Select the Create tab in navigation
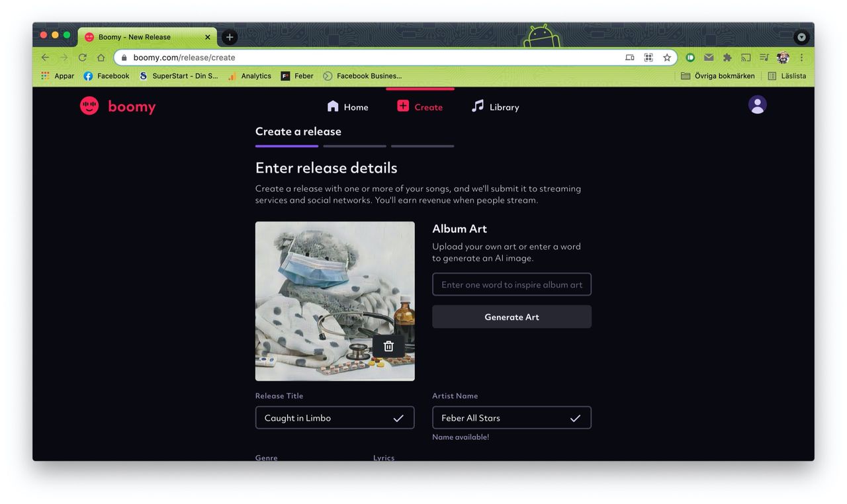The height and width of the screenshot is (504, 847). [420, 106]
